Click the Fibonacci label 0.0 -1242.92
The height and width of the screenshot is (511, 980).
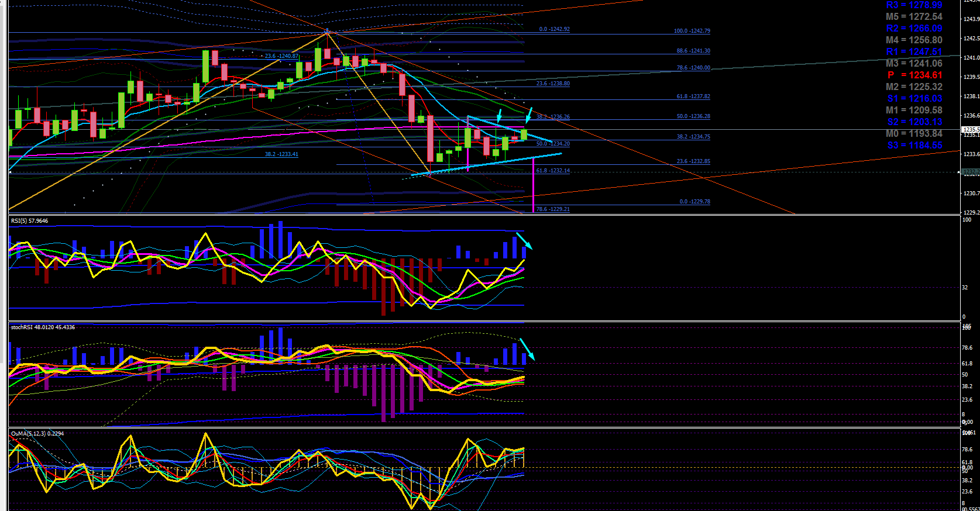(x=554, y=29)
